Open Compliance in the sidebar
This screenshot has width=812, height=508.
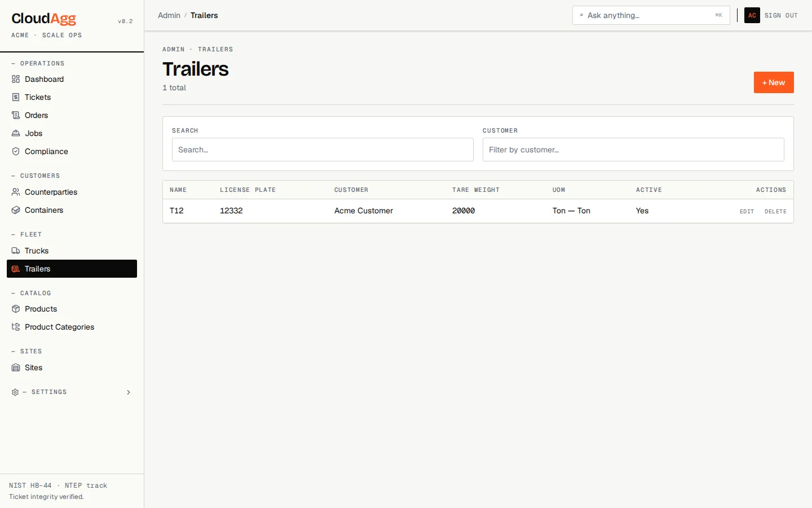pos(72,151)
